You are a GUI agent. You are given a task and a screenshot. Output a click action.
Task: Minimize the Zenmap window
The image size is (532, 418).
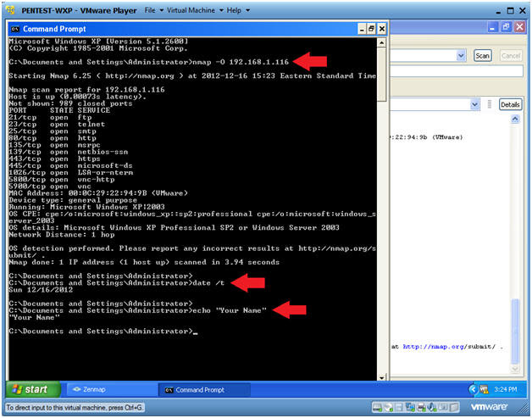pos(493,27)
